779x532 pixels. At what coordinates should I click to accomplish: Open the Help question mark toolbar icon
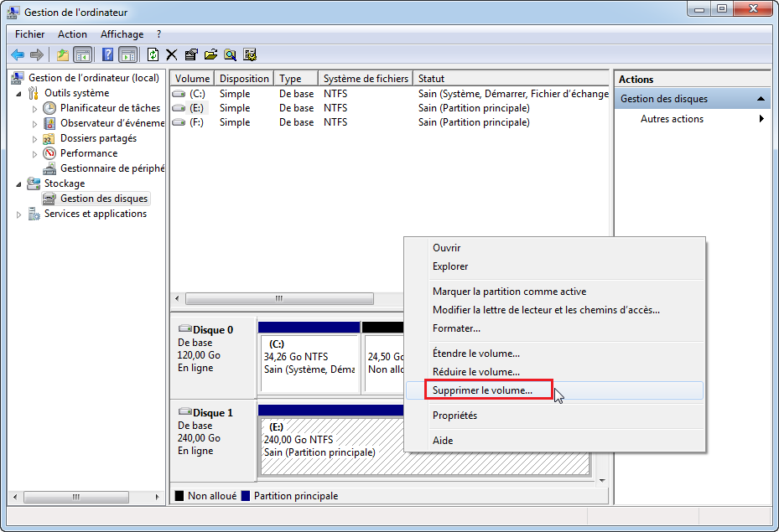[x=108, y=54]
